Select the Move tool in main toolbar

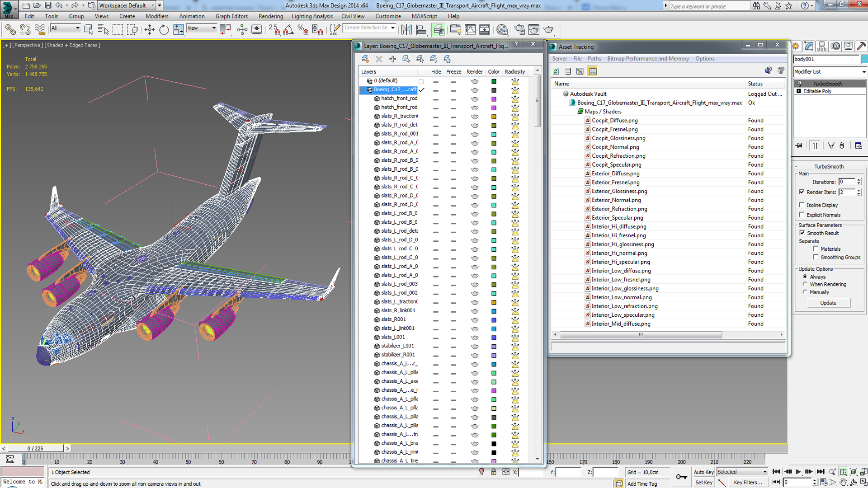149,30
